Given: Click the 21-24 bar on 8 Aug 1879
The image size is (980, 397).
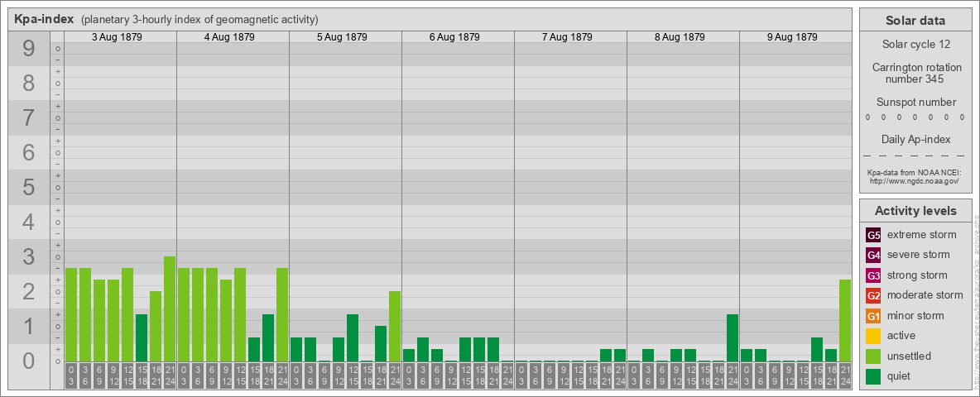Looking at the screenshot, I should (x=733, y=337).
